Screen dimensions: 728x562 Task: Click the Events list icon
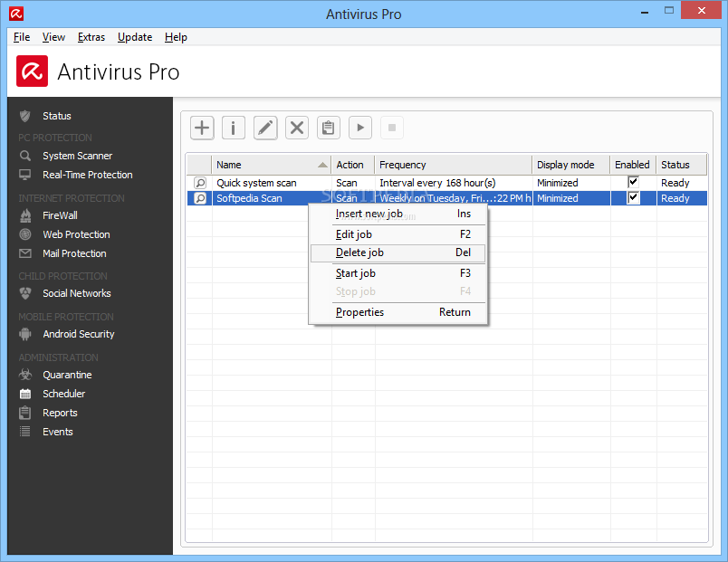[25, 432]
